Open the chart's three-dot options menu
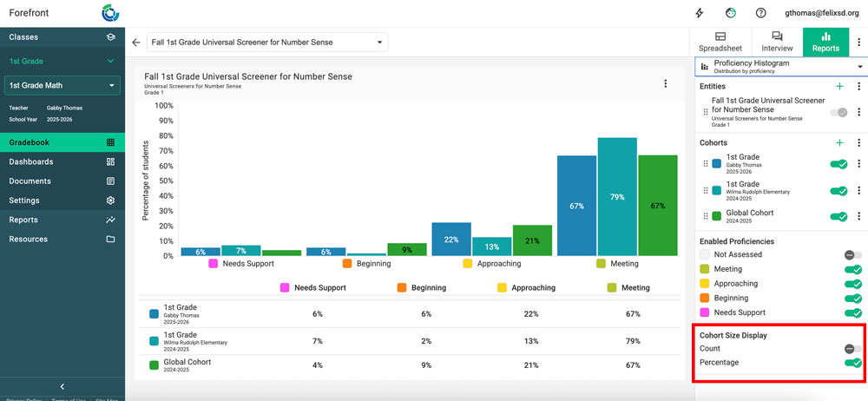The width and height of the screenshot is (868, 401). [x=666, y=84]
